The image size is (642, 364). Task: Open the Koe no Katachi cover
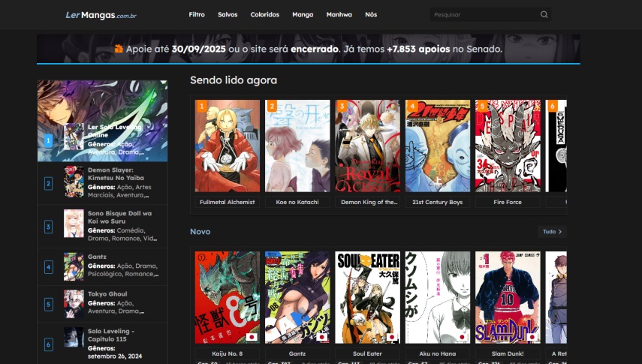click(x=297, y=146)
